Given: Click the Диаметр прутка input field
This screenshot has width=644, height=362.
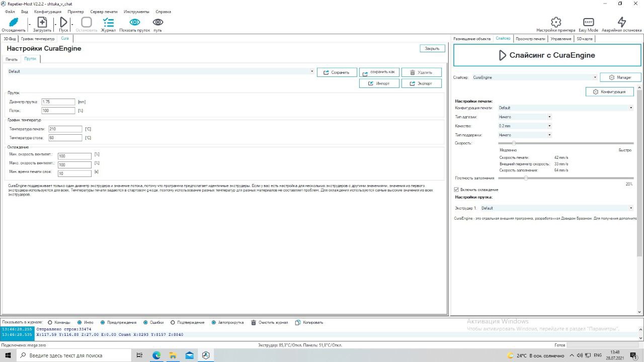Looking at the screenshot, I should tap(58, 102).
